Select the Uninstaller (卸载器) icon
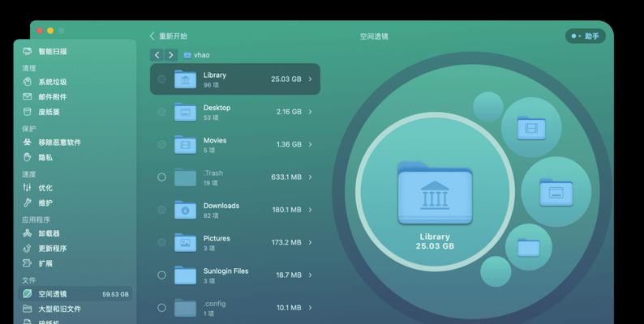 click(x=27, y=233)
